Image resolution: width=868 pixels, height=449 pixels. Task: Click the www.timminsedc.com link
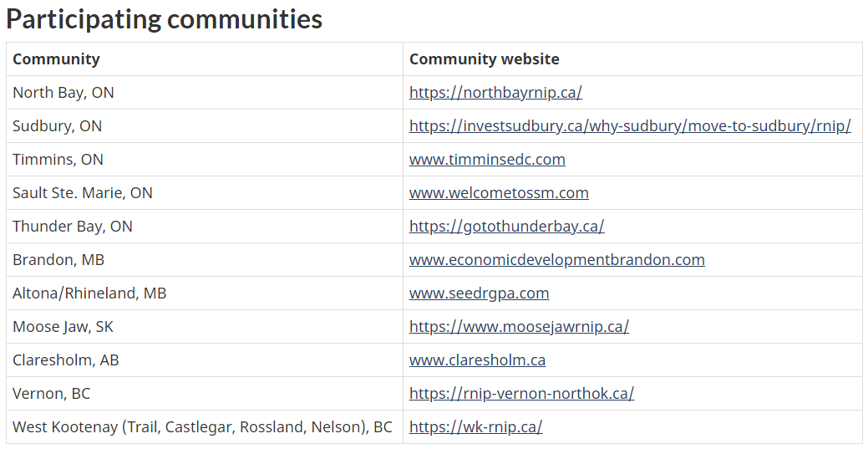[487, 160]
